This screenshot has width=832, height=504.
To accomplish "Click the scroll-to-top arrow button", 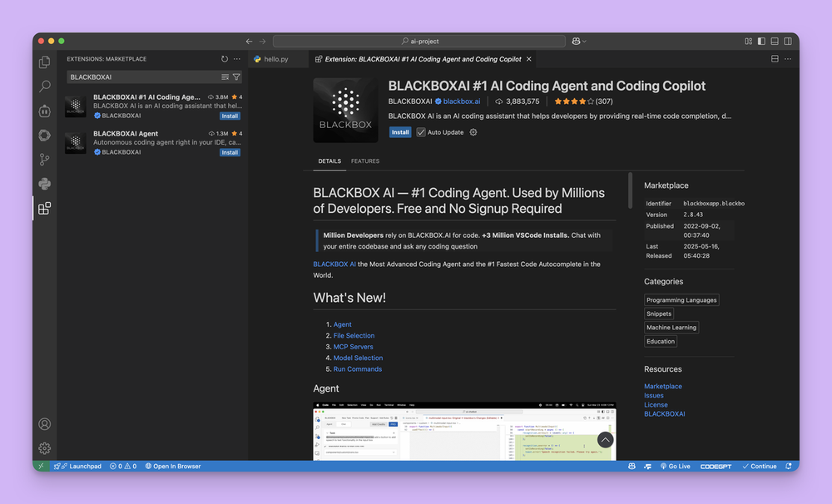I will [605, 440].
